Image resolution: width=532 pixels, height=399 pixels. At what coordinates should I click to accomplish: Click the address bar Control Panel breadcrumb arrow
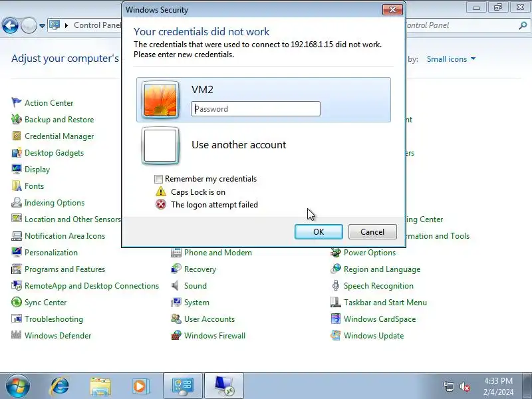pyautogui.click(x=66, y=25)
